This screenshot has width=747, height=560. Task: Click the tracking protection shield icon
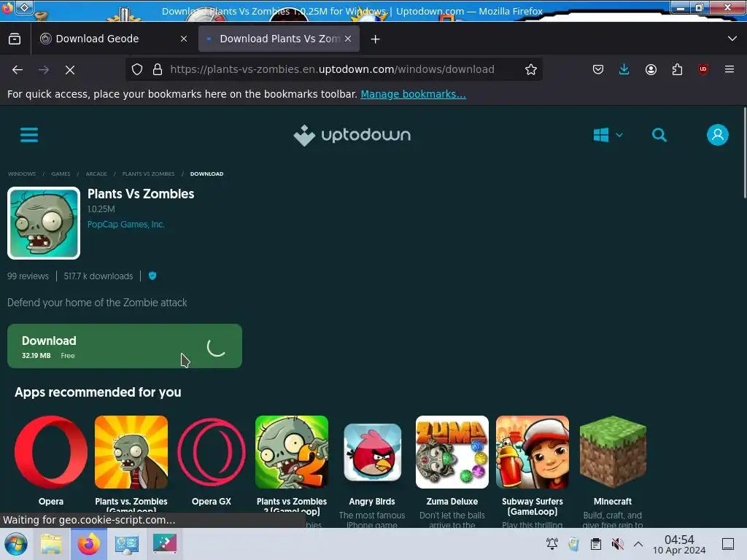tap(137, 69)
